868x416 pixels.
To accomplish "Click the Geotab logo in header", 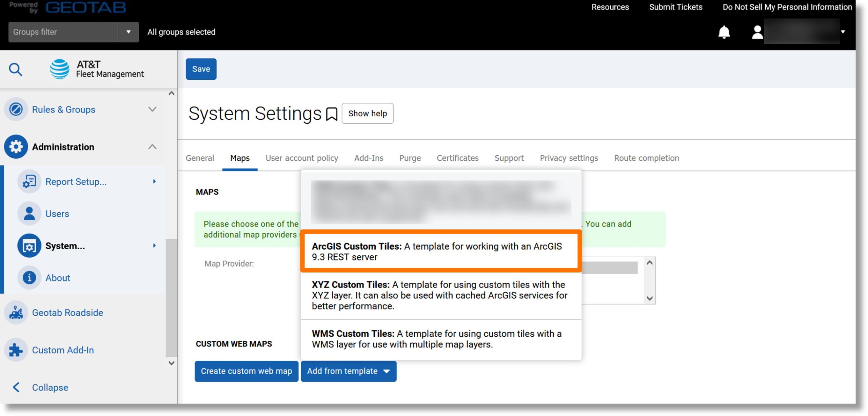I will [86, 7].
